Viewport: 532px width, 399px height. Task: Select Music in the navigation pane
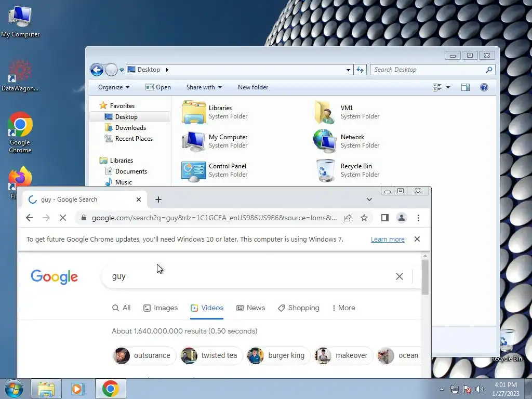[118, 182]
